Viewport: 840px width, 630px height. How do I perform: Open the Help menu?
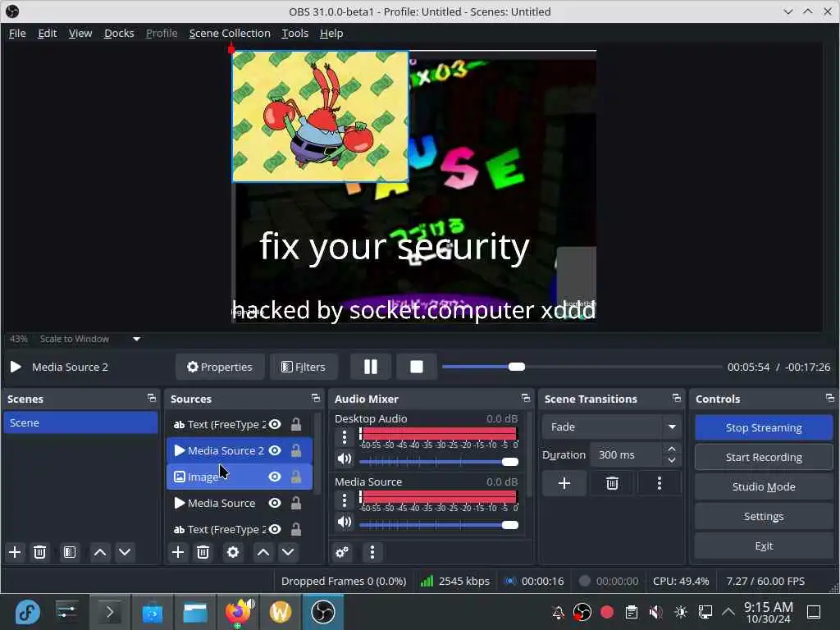click(x=331, y=33)
